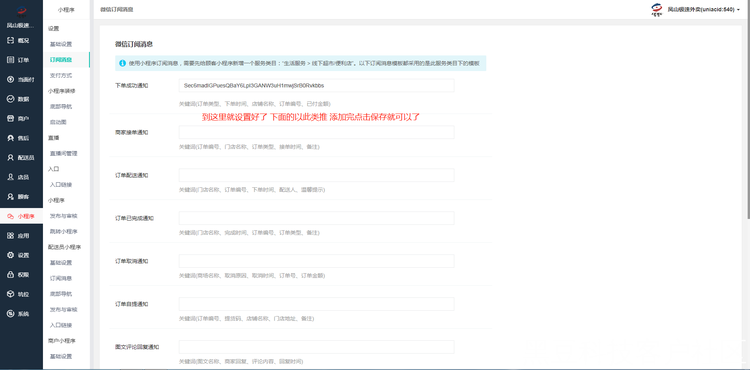750x370 pixels.
Task: Open the 系统 system sidebar icon
Action: 11,314
